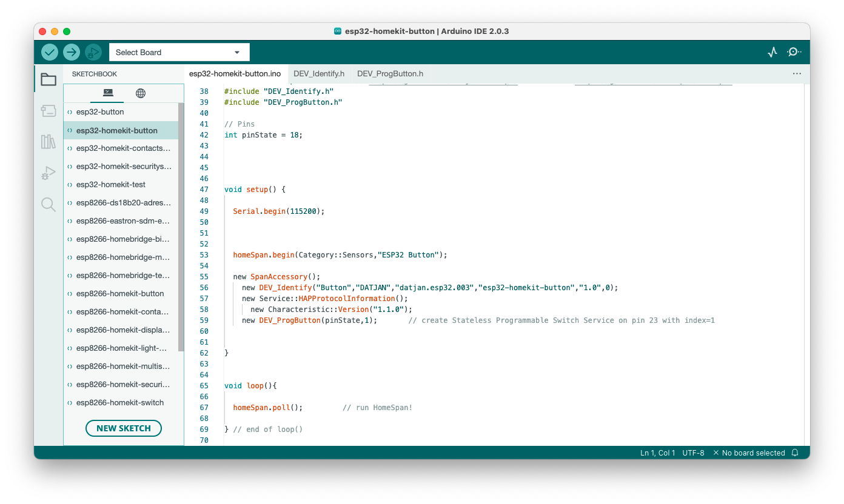The height and width of the screenshot is (504, 844).
Task: Switch to the DEV_Identify.h tab
Action: pos(319,73)
